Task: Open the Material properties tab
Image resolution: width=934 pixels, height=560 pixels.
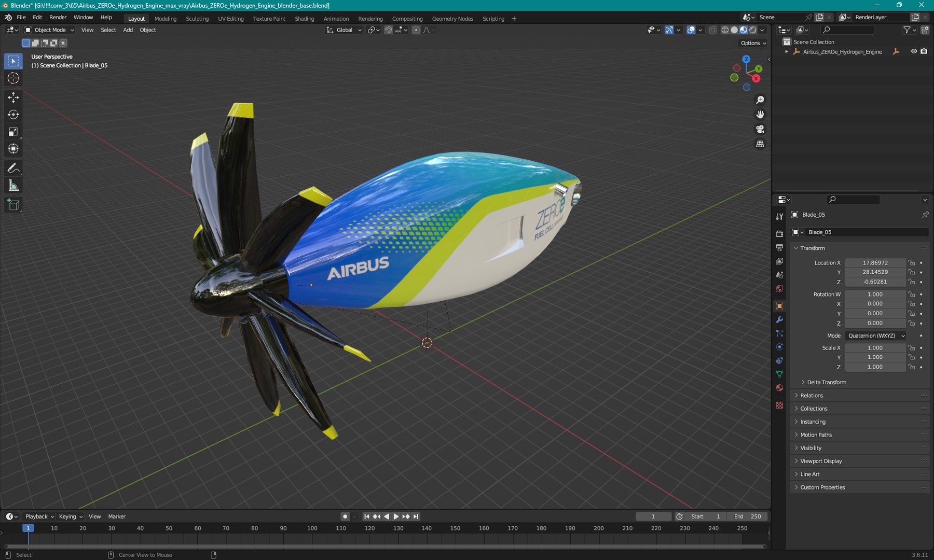Action: point(779,388)
